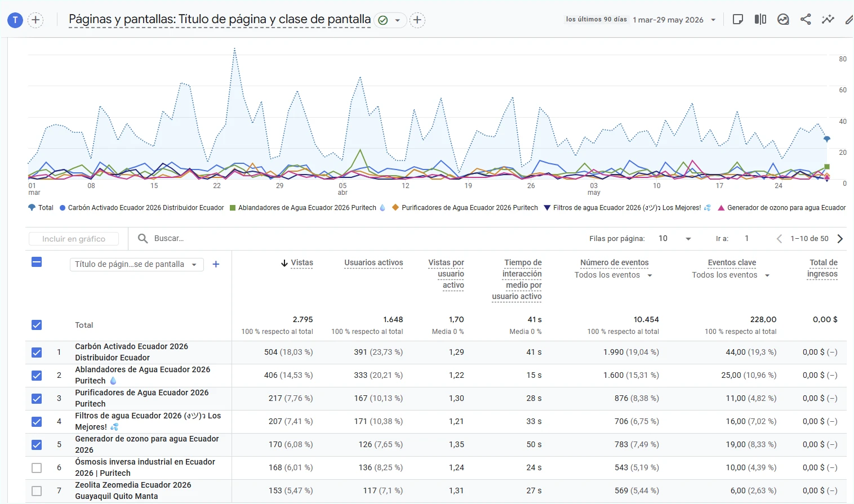Add a filter with the plus after the title
Viewport: 854px width, 504px height.
tap(417, 20)
